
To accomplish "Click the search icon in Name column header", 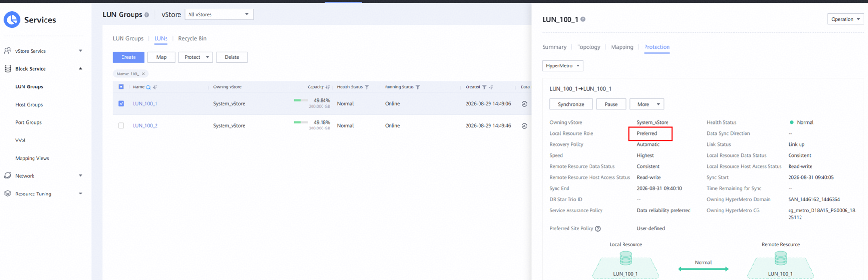I will [148, 87].
